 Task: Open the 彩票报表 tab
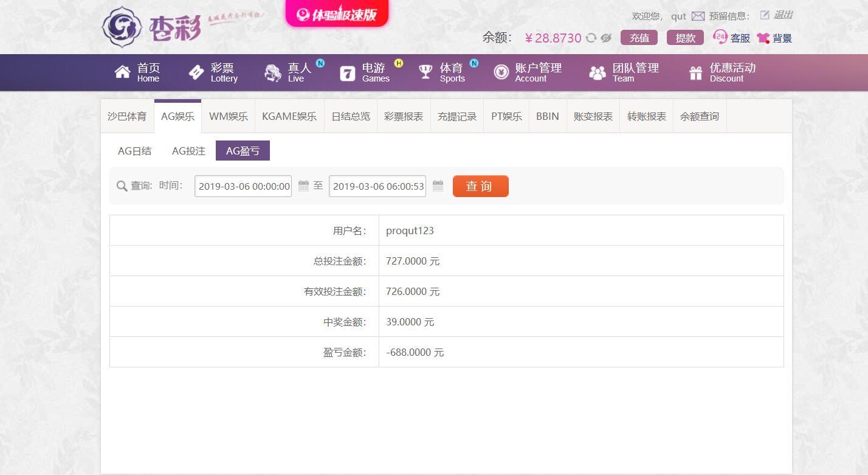[x=404, y=116]
